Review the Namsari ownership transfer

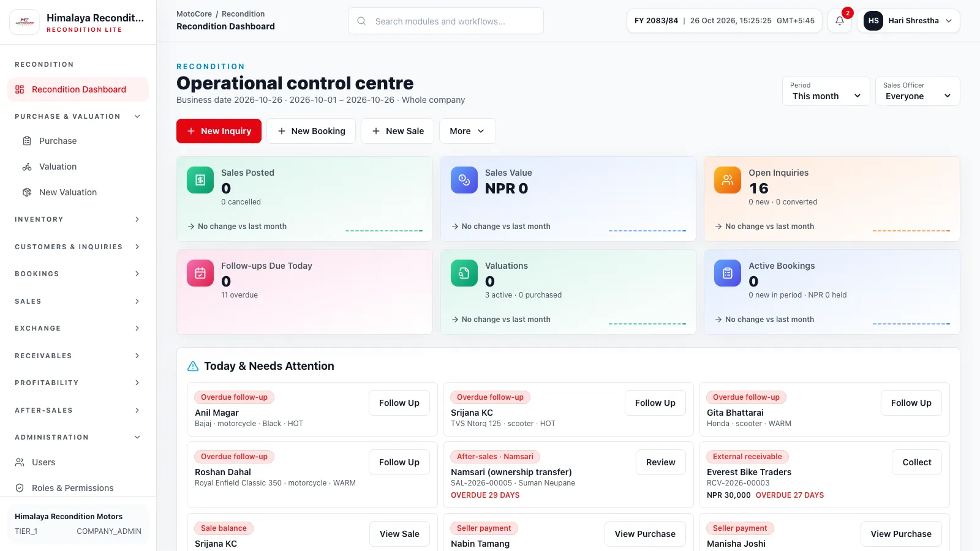click(x=661, y=462)
